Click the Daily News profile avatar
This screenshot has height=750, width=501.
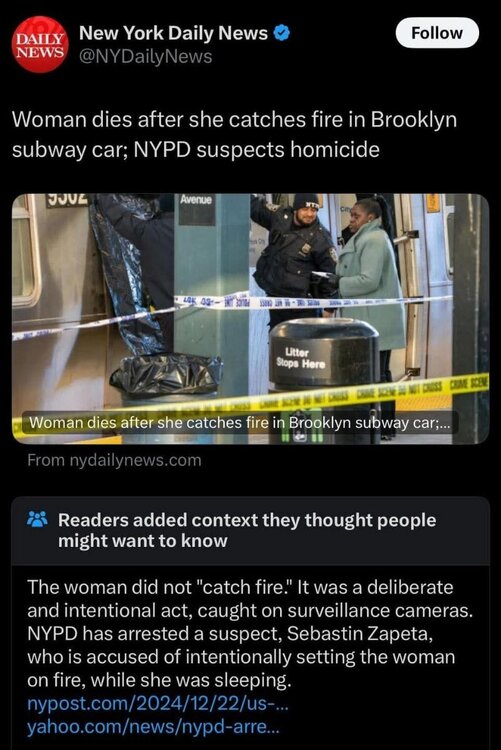pyautogui.click(x=40, y=44)
